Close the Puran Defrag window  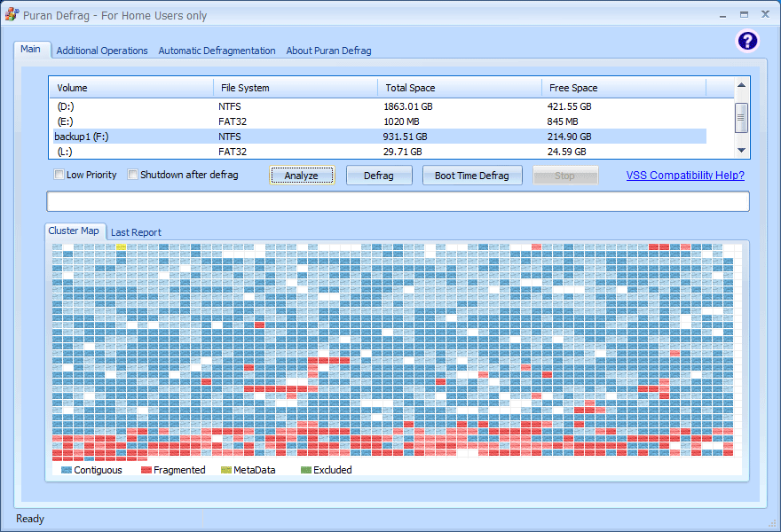pos(766,14)
